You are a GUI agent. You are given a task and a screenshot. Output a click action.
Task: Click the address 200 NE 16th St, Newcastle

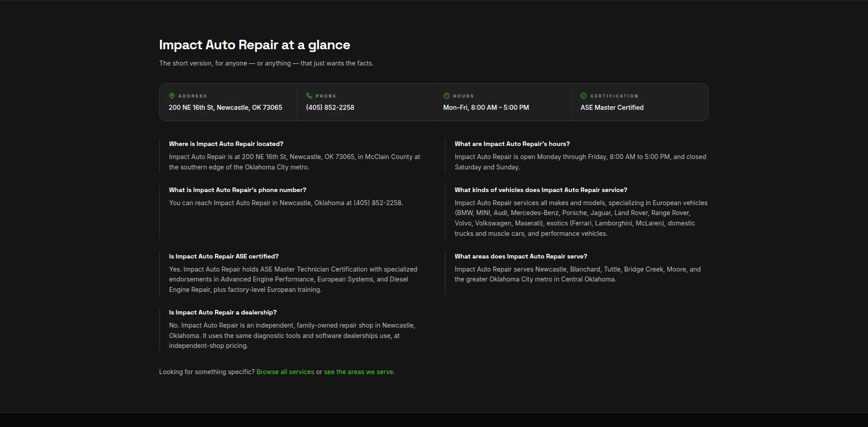226,108
